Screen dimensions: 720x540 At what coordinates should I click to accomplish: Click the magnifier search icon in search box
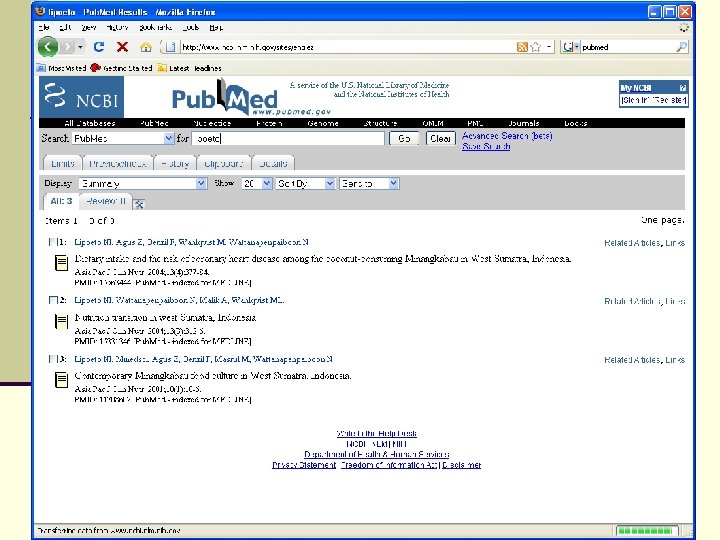[x=681, y=47]
